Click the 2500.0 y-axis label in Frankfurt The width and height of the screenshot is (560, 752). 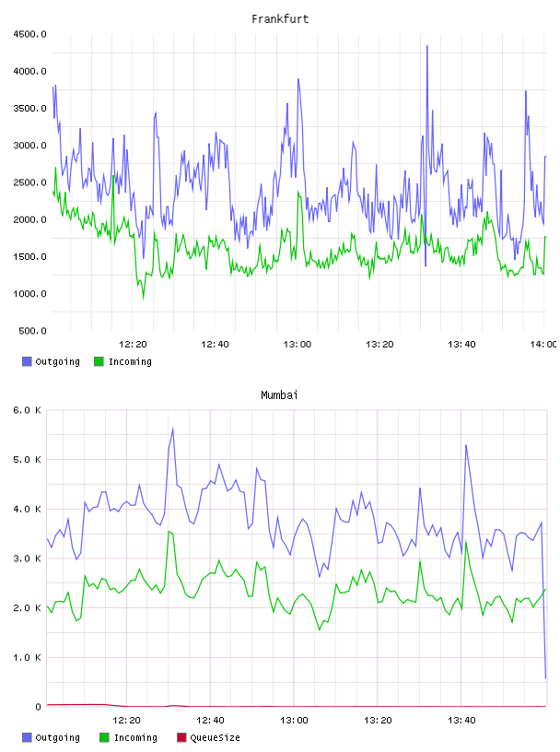point(29,182)
